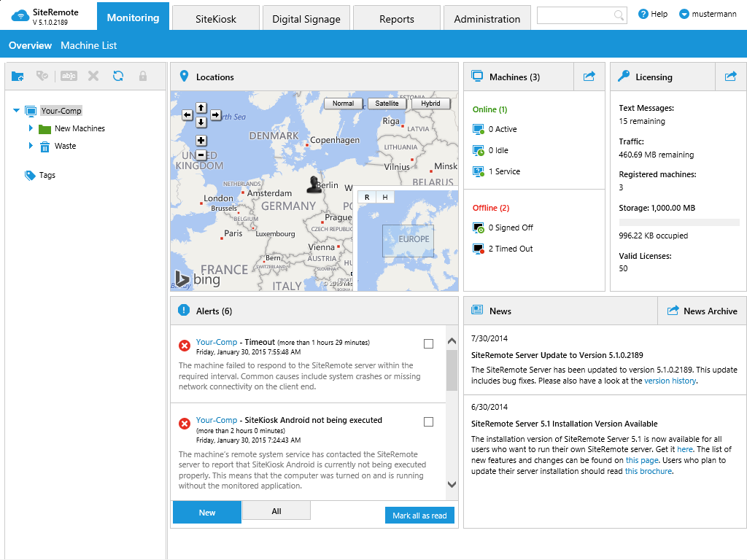The height and width of the screenshot is (560, 747).
Task: Follow the 'here' download link
Action: [x=684, y=449]
